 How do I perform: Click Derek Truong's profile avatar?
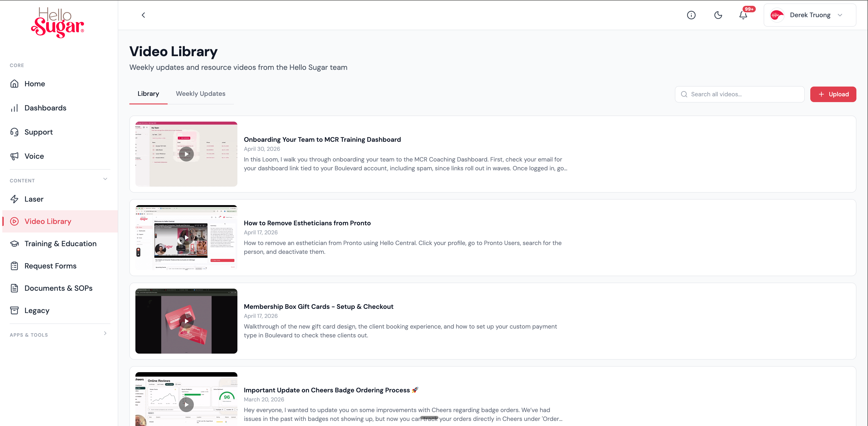click(x=777, y=15)
